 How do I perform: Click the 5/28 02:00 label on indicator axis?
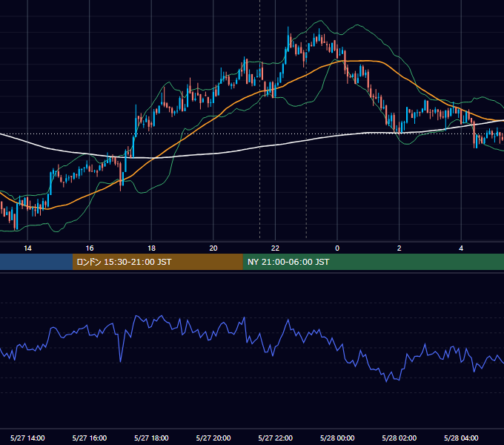[399, 438]
